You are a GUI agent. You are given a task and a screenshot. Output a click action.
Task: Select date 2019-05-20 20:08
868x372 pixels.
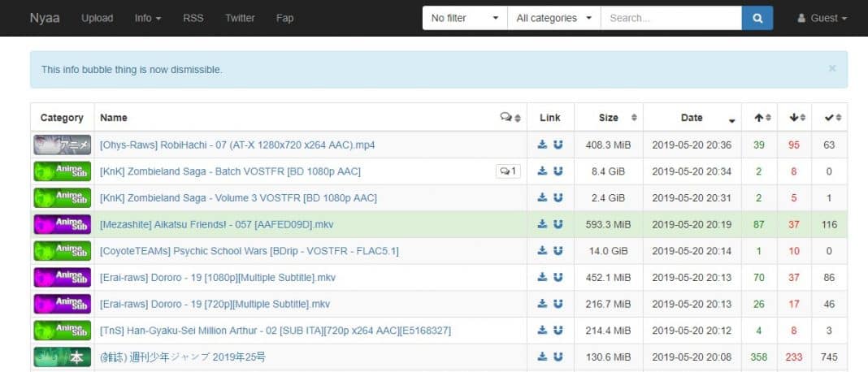click(x=692, y=357)
